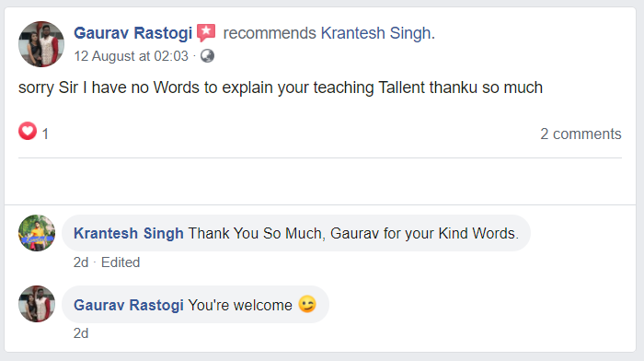Open Gaurav Rastogi's post profile picture
Screen dimensions: 644x361
[x=41, y=44]
